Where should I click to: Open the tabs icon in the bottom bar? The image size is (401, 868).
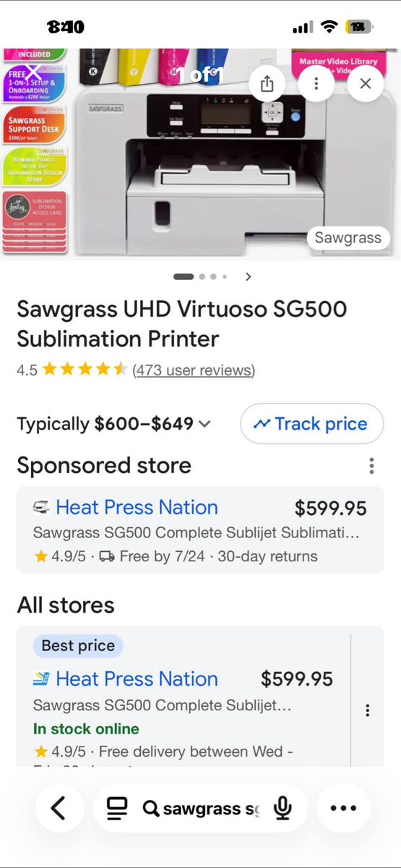[117, 809]
